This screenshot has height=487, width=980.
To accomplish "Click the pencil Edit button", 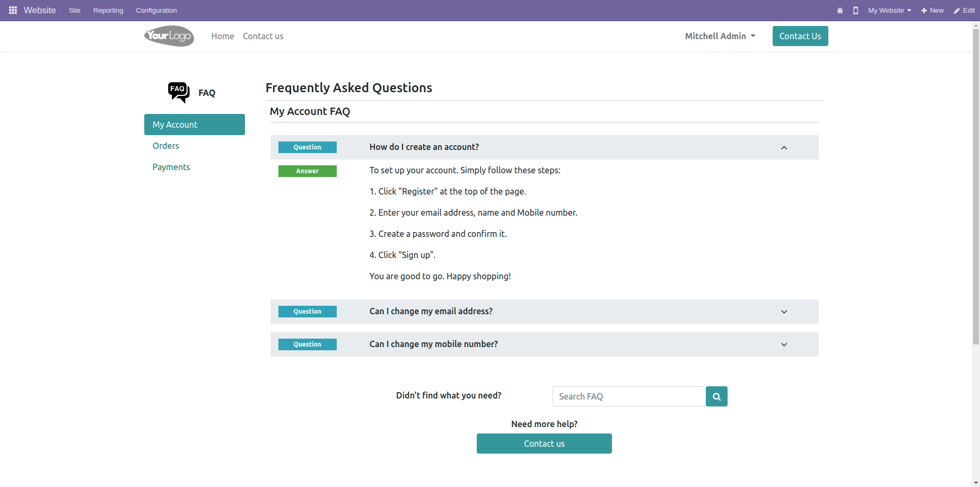I will pos(964,11).
